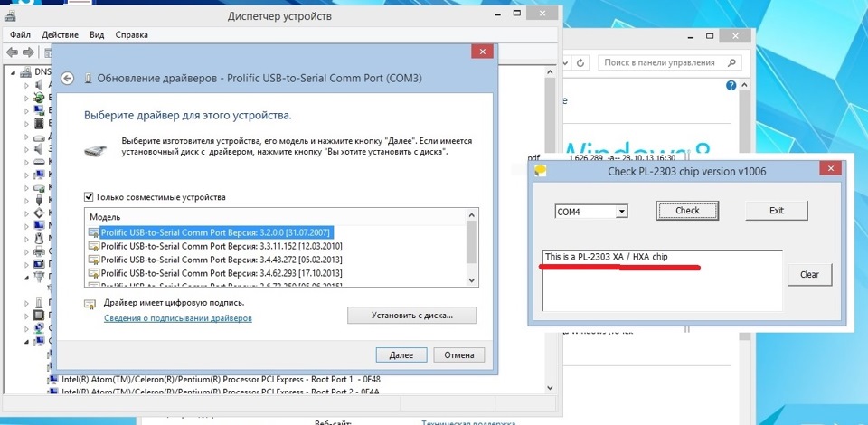
Task: Go back with the driver wizard arrow
Action: (x=67, y=79)
